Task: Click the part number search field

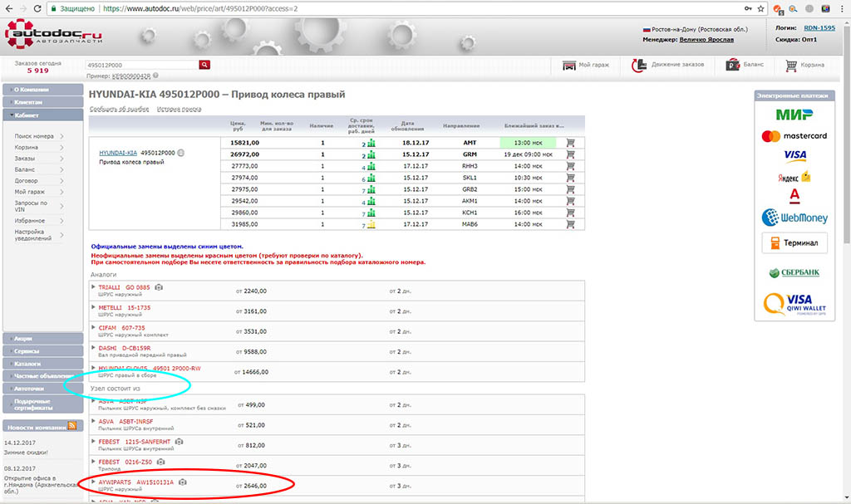Action: pos(141,65)
